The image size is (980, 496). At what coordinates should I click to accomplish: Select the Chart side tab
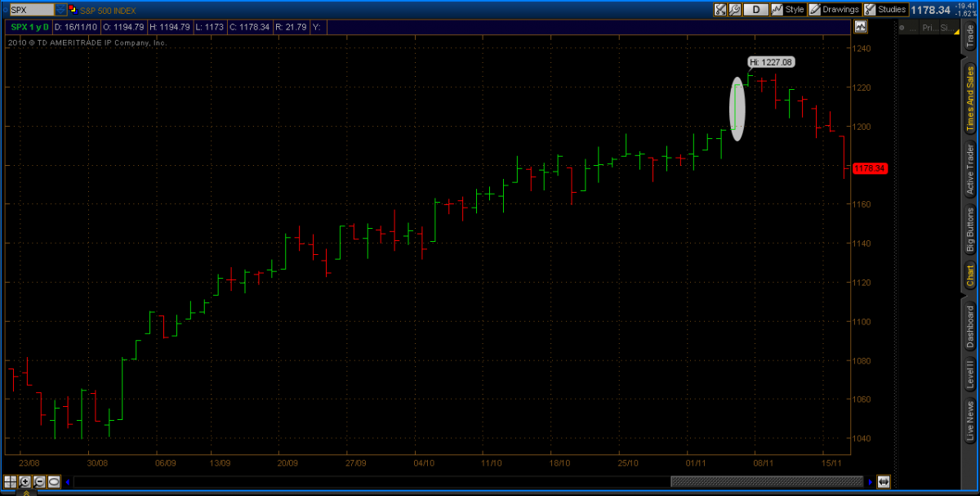970,276
